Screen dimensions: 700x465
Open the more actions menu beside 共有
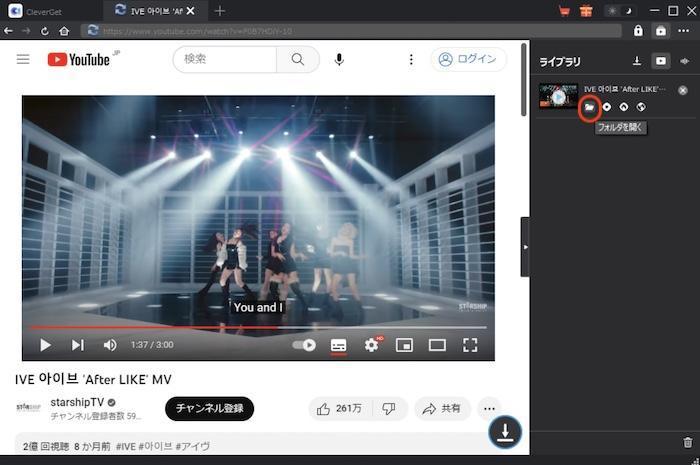[x=489, y=408]
